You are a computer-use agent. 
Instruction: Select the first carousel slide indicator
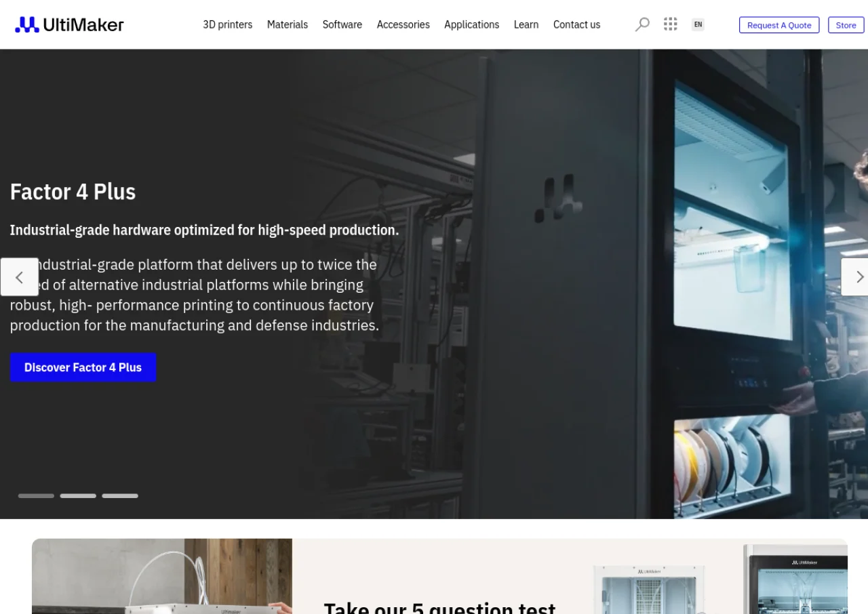pyautogui.click(x=36, y=496)
